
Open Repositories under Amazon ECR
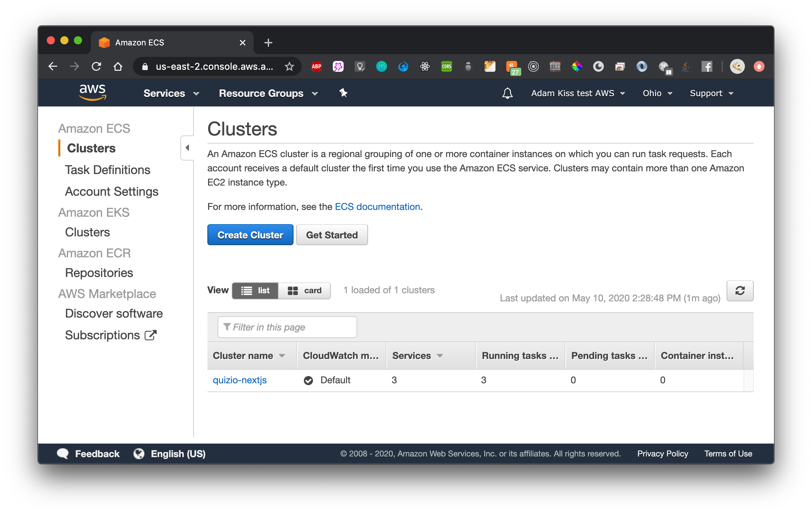99,273
